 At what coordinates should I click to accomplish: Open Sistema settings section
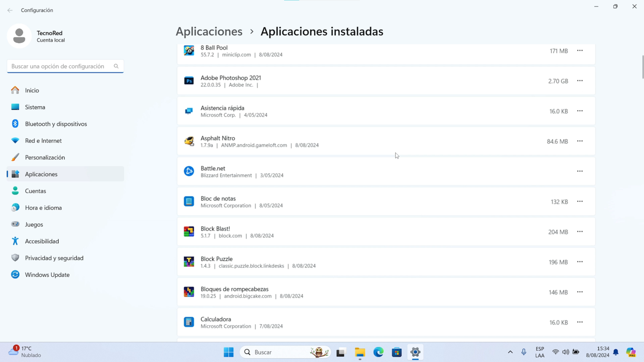(x=65, y=107)
